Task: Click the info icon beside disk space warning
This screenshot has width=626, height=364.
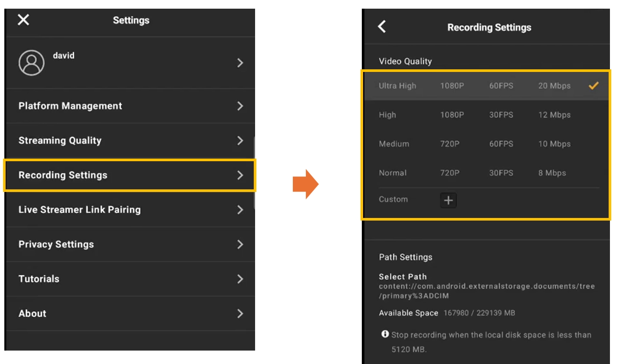Action: tap(384, 334)
